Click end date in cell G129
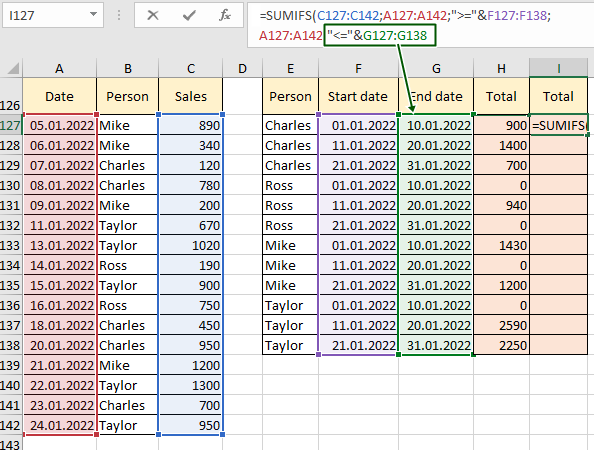Image resolution: width=594 pixels, height=450 pixels. tap(436, 166)
